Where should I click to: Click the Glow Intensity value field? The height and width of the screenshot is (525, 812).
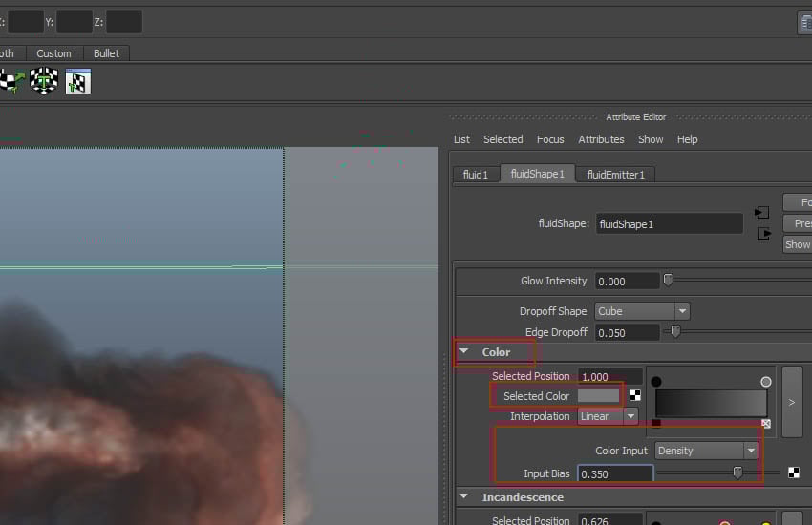627,282
